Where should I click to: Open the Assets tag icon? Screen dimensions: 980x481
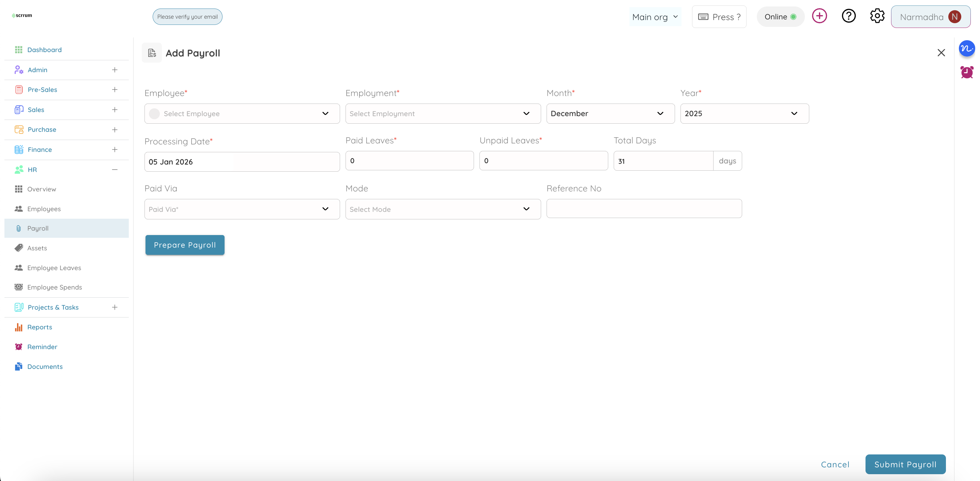[19, 248]
